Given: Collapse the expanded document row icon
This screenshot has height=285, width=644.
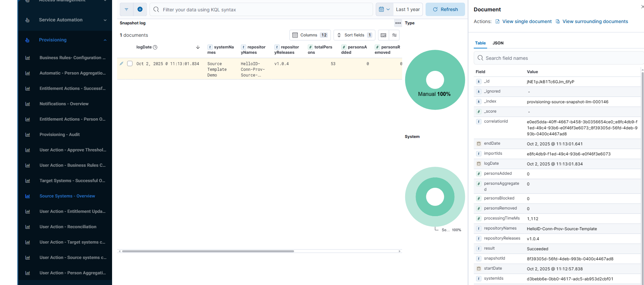Looking at the screenshot, I should click(121, 63).
